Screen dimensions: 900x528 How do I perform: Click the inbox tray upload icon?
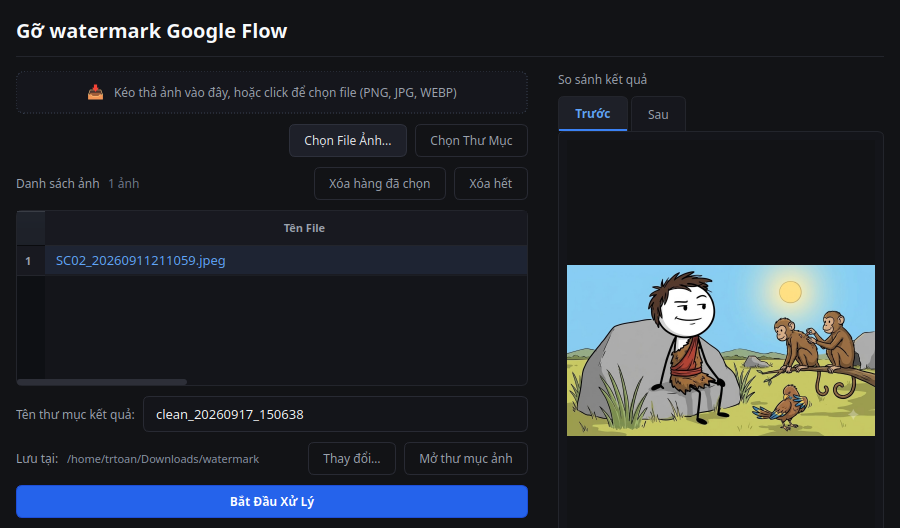point(95,92)
